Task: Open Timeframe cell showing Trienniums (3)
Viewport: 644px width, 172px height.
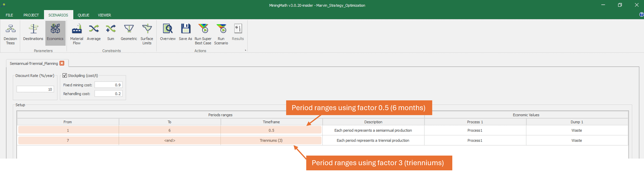Action: point(271,140)
